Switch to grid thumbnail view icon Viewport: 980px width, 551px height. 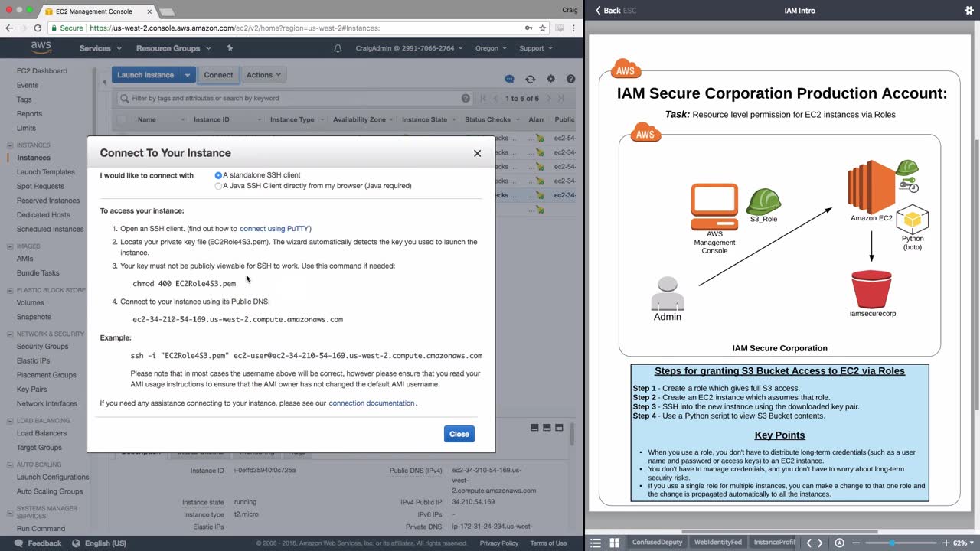[614, 543]
